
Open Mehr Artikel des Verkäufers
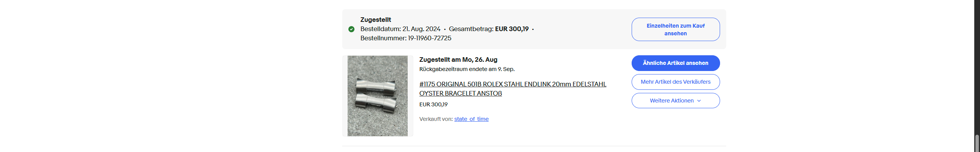(x=675, y=82)
